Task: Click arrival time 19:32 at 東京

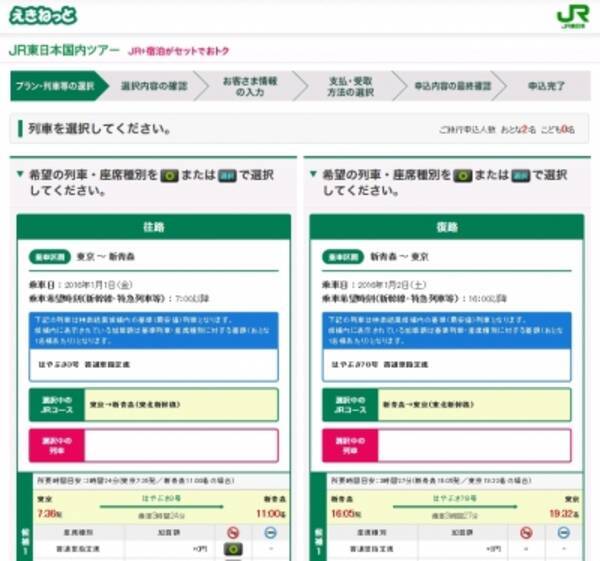Action: [x=564, y=514]
